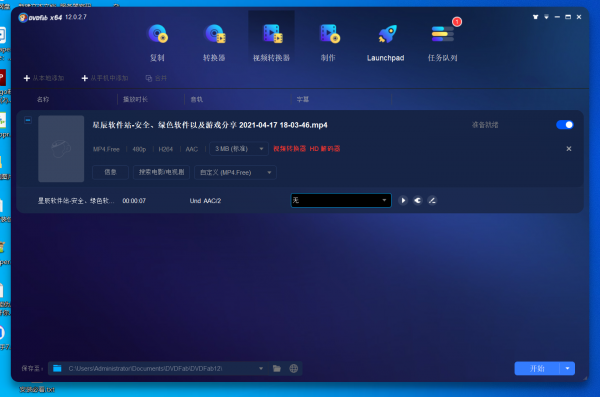Maximize the DVDFab window

click(x=568, y=17)
